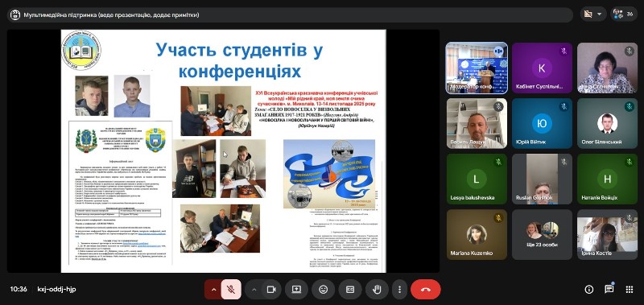Click muted mic icon on Lesya balushevska tile

coord(498,162)
